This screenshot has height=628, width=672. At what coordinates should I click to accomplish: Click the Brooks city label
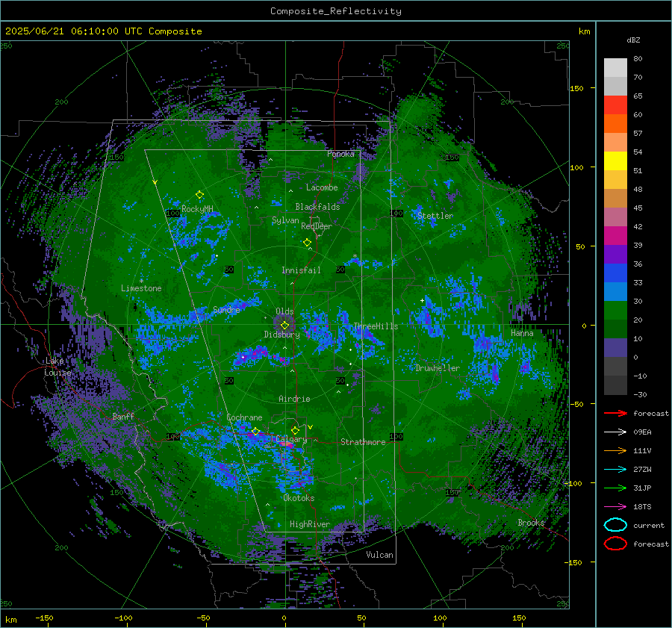click(531, 523)
